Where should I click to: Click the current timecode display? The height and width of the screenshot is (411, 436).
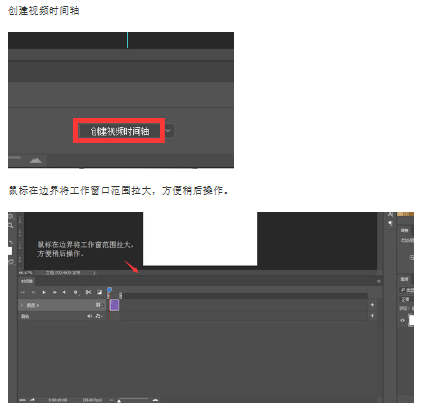[58, 400]
